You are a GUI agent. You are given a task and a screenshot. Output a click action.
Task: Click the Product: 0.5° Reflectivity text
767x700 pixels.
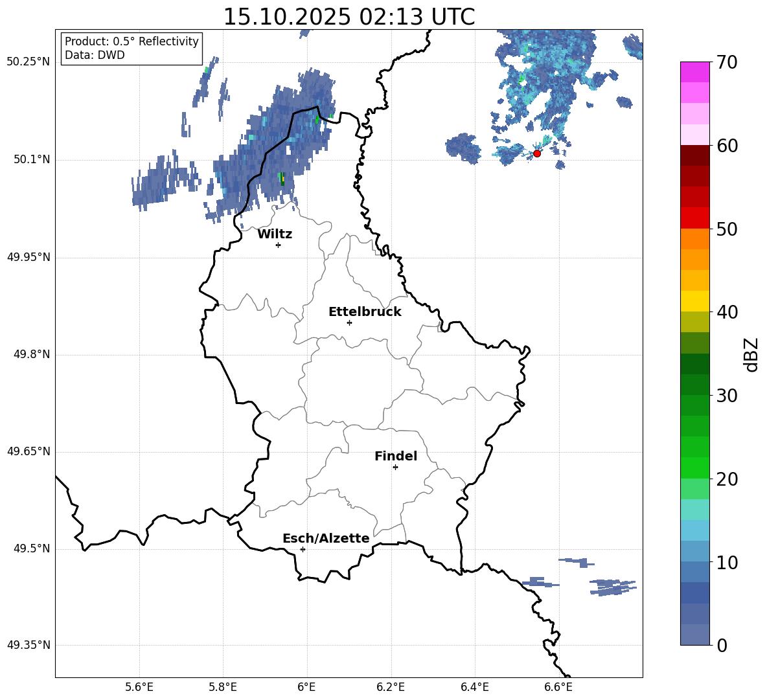coord(132,41)
